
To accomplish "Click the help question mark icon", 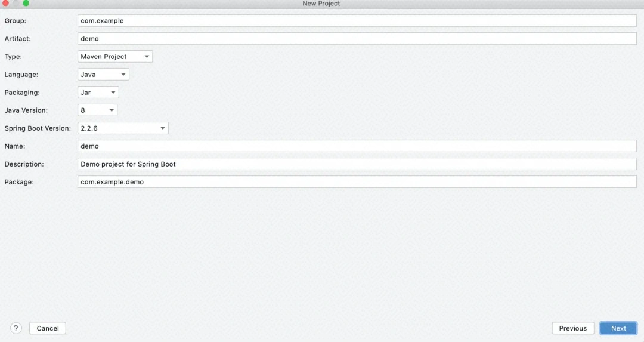I will click(16, 328).
